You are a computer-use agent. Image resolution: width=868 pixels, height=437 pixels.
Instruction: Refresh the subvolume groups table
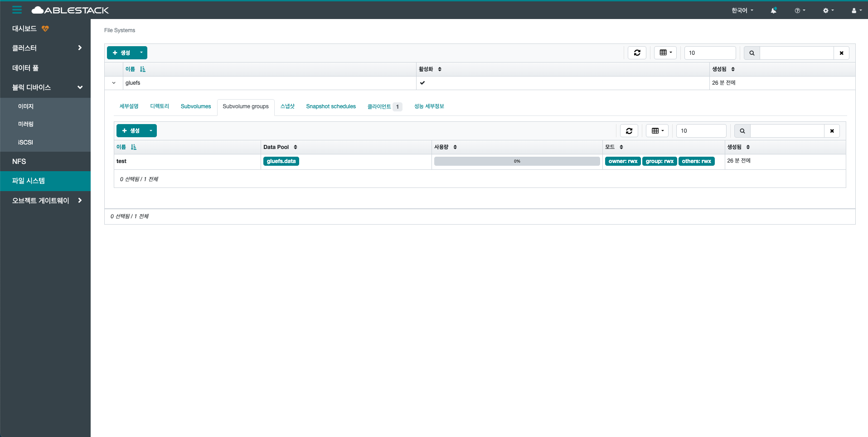[629, 131]
